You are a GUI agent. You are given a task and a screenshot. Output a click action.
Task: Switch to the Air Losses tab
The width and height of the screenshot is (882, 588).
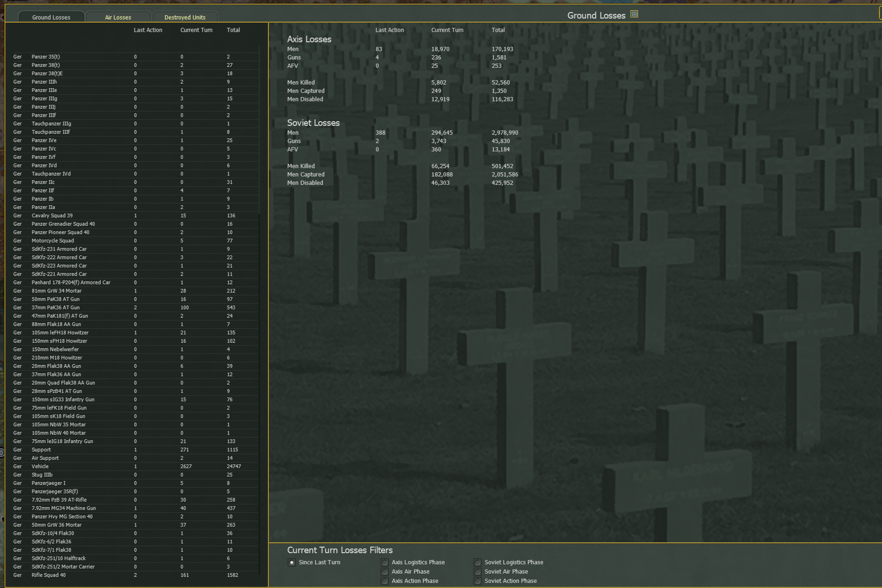coord(118,17)
